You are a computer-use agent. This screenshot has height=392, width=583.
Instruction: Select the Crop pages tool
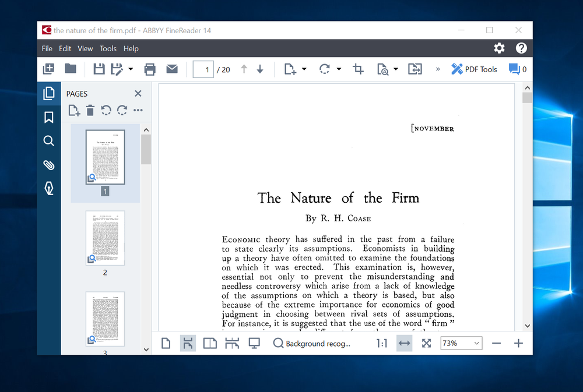(x=358, y=69)
